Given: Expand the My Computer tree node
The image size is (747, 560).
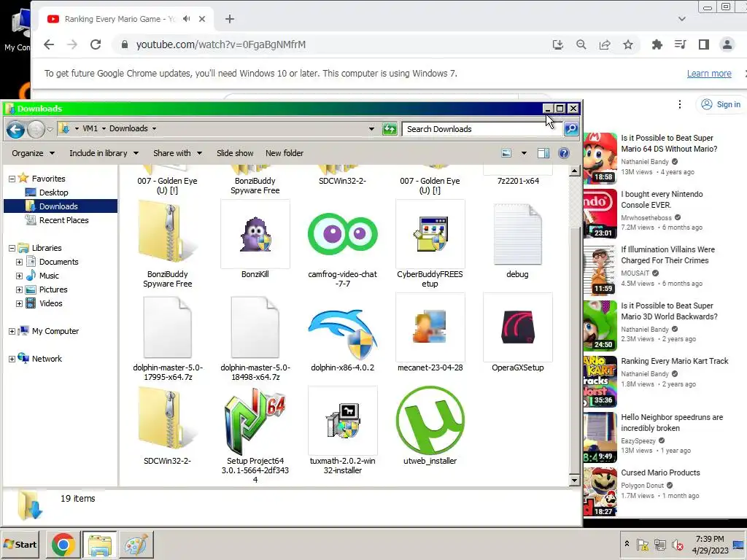Looking at the screenshot, I should (12, 331).
